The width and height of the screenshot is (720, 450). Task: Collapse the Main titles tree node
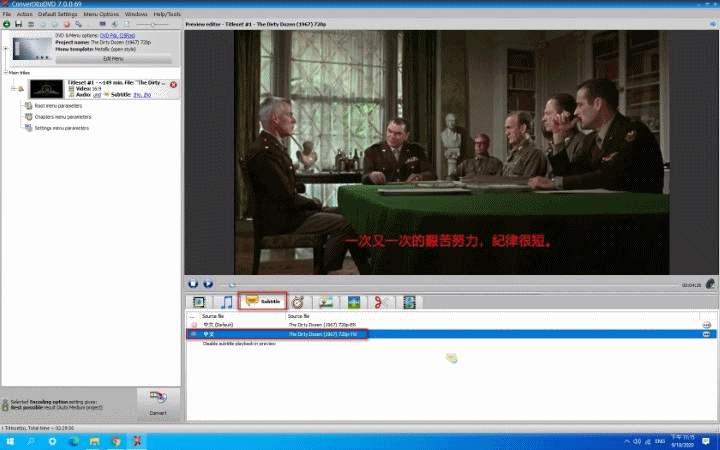6,73
